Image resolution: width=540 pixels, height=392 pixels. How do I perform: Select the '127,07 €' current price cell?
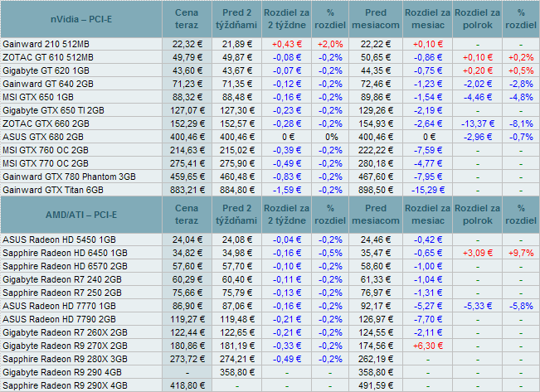[187, 110]
